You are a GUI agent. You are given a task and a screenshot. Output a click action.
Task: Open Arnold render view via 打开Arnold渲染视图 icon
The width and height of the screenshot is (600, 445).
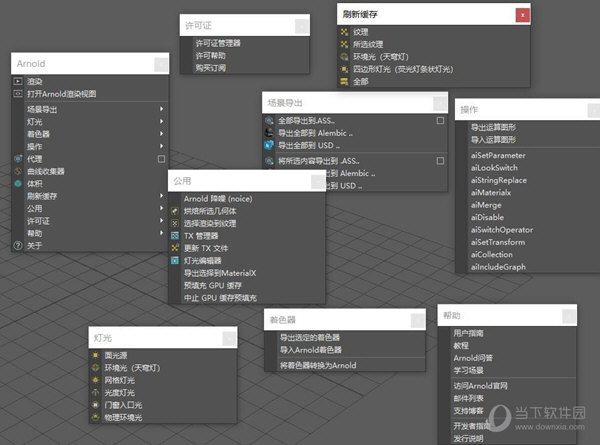click(x=18, y=93)
